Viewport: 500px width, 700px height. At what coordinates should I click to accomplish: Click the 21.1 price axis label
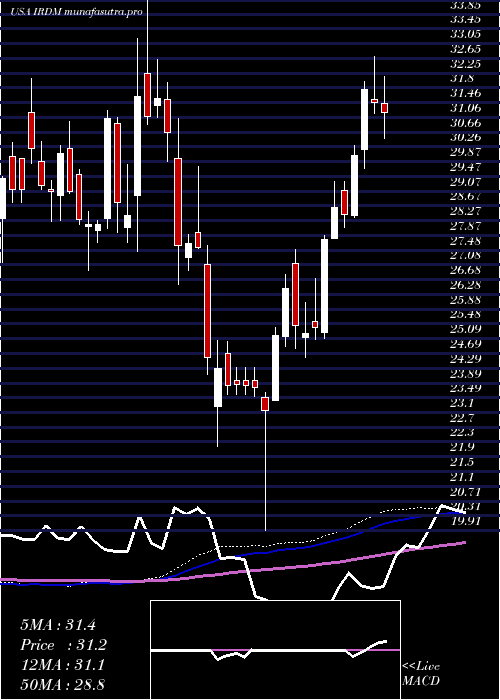(461, 477)
